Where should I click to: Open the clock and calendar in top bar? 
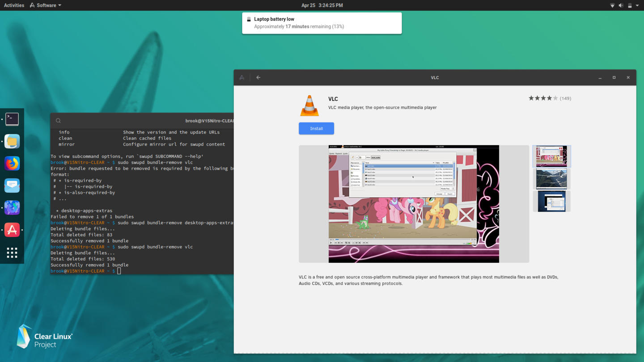point(322,5)
